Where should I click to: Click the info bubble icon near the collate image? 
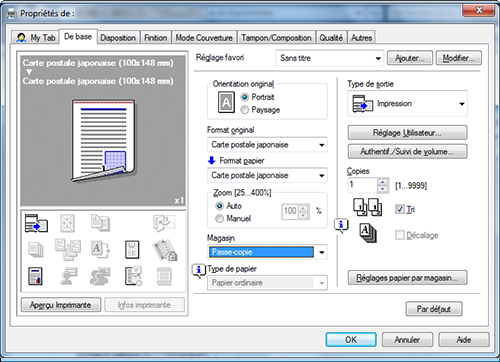pyautogui.click(x=341, y=226)
